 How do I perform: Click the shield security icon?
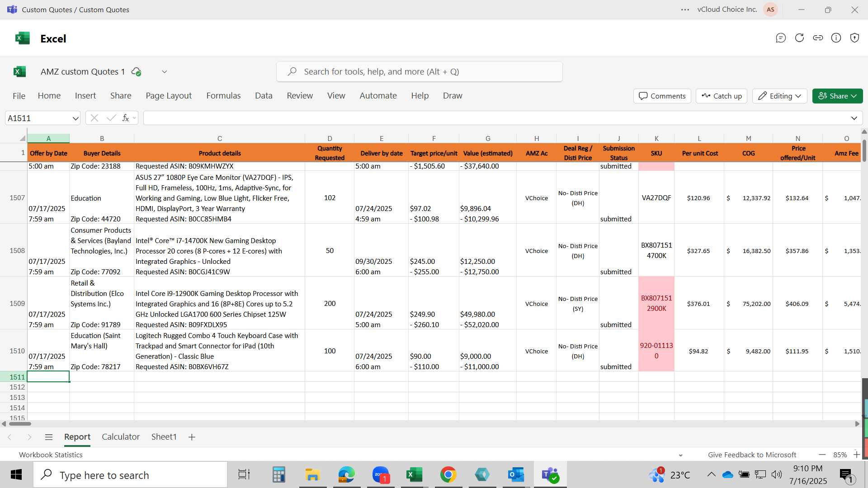click(854, 38)
